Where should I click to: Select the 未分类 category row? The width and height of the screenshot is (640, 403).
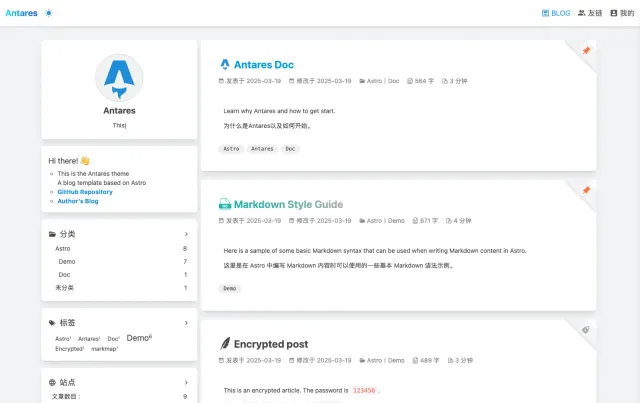pos(121,287)
